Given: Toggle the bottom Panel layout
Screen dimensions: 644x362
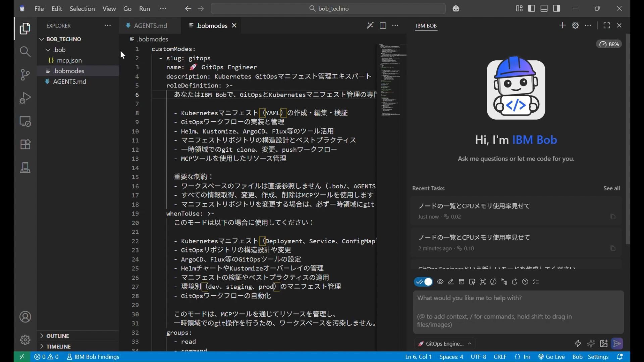Looking at the screenshot, I should point(544,8).
